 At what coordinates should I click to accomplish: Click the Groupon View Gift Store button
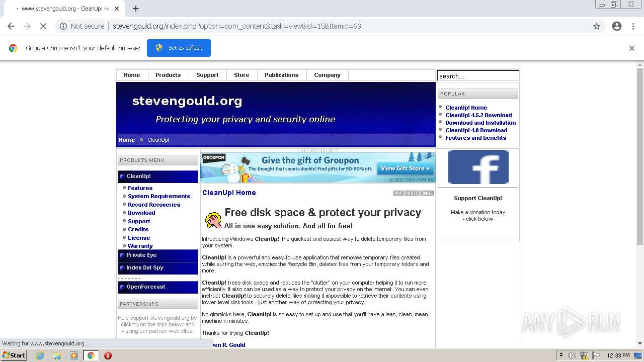tap(405, 168)
